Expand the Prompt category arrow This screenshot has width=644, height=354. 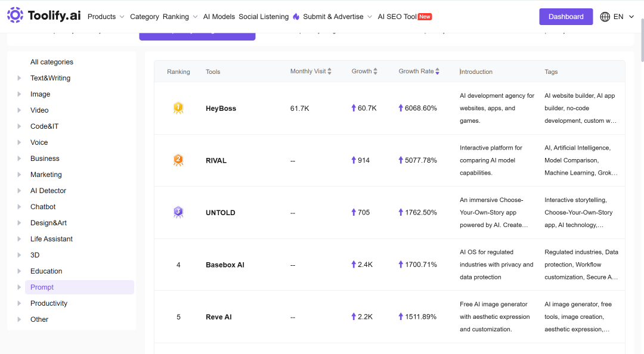(x=19, y=287)
